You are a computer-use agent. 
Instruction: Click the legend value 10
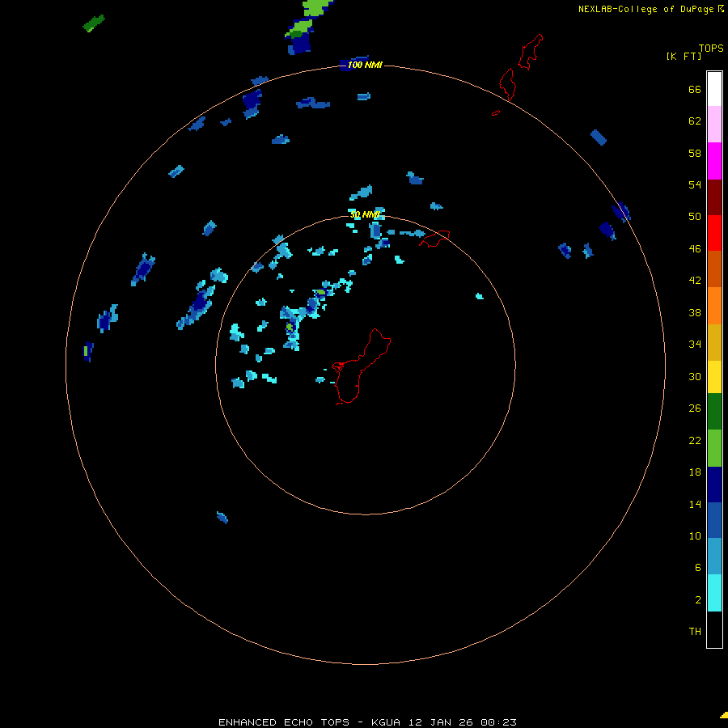(x=695, y=535)
